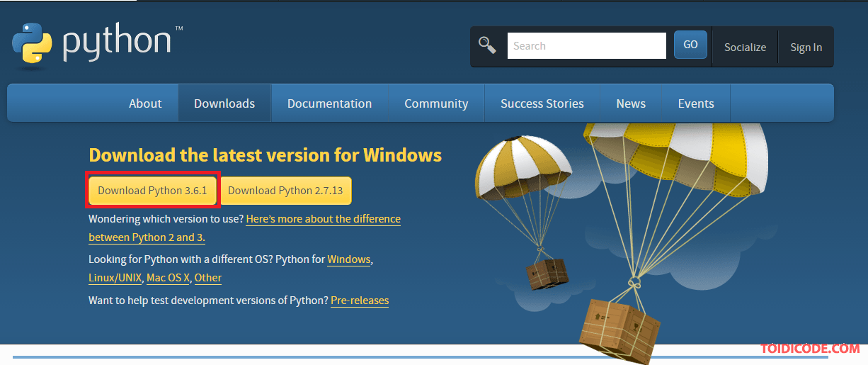Open the Pre-releases link

coord(360,301)
